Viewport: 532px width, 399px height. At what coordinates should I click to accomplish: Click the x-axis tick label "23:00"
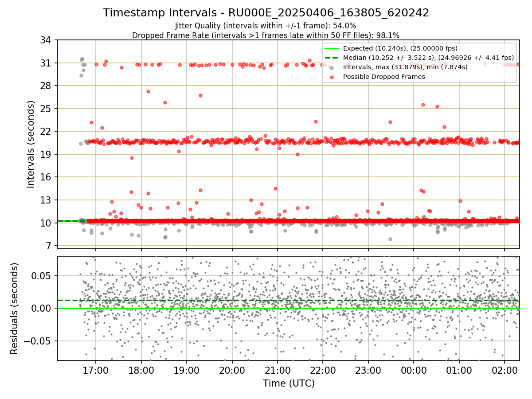coord(368,370)
